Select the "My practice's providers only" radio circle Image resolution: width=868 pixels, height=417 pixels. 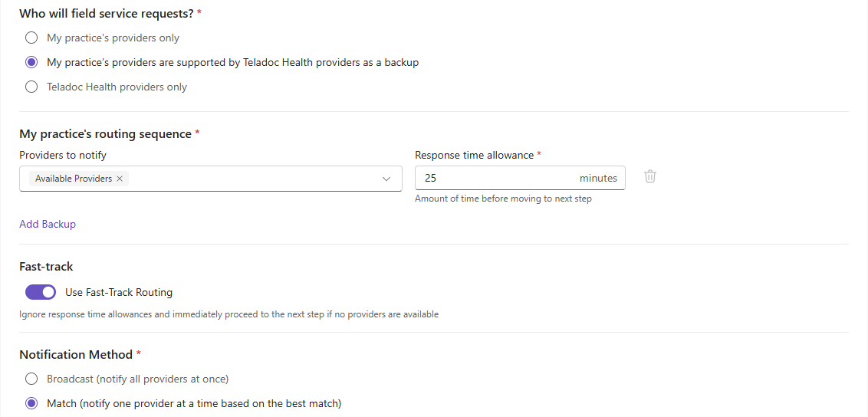pos(31,38)
